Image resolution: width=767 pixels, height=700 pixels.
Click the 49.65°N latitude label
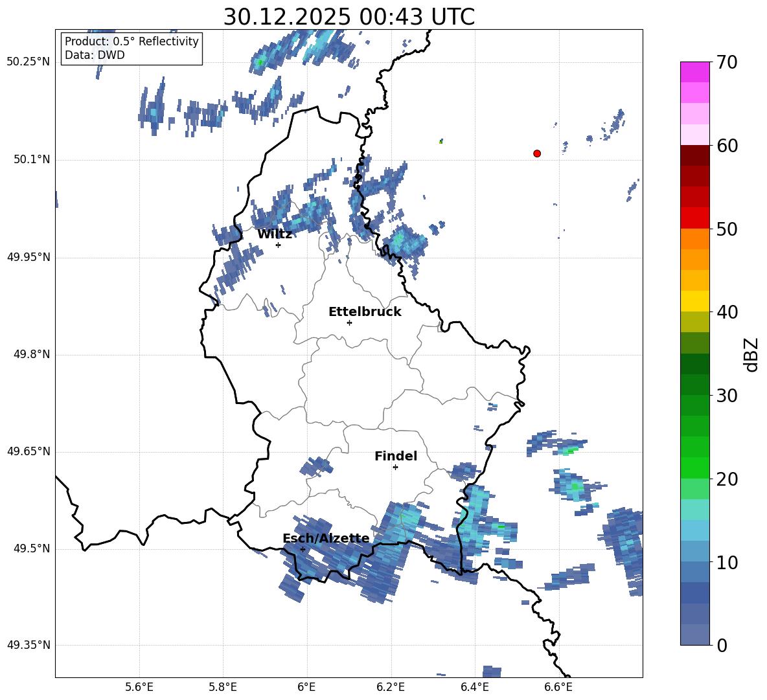(29, 451)
